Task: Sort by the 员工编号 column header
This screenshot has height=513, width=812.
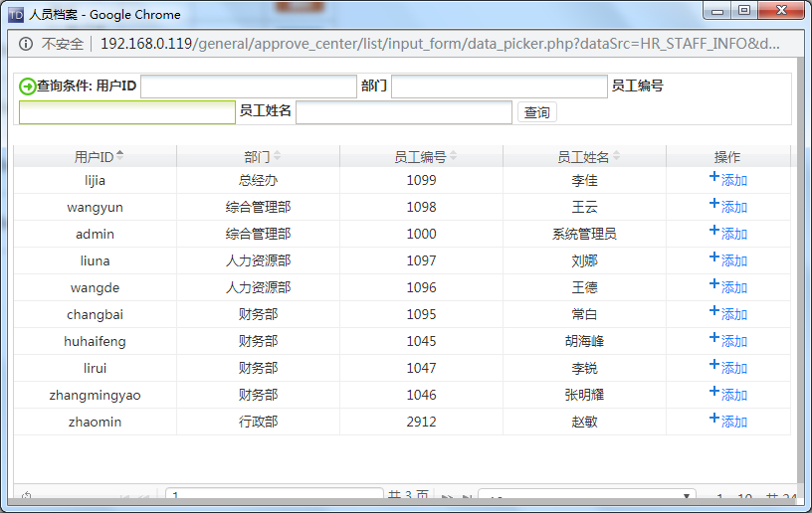Action: (421, 157)
